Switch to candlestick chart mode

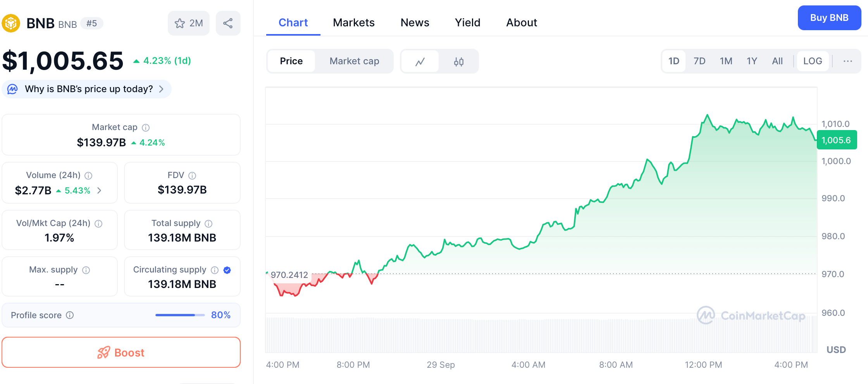pyautogui.click(x=459, y=61)
